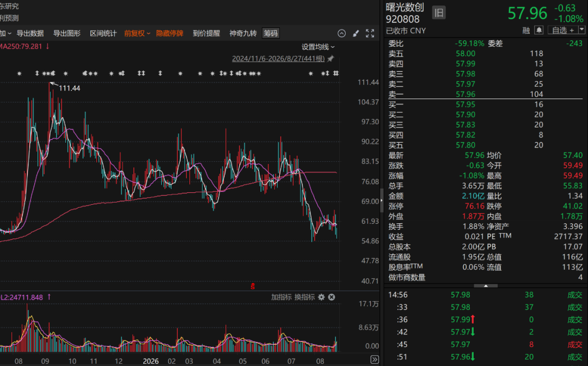Toggle 神奇九转 indicator
588x366 pixels.
[243, 33]
